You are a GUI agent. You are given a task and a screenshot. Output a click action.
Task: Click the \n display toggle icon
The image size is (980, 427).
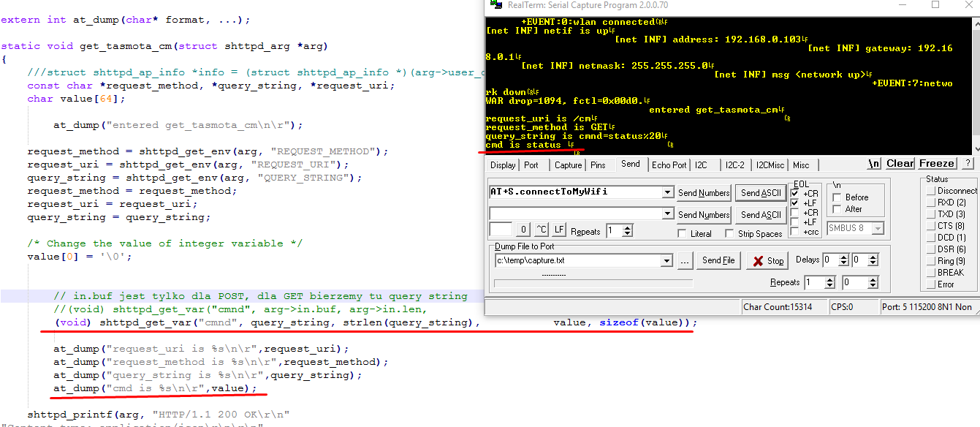[875, 163]
